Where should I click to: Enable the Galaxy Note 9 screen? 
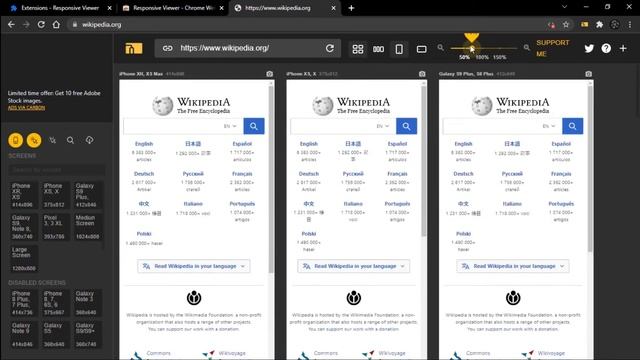[x=23, y=335]
